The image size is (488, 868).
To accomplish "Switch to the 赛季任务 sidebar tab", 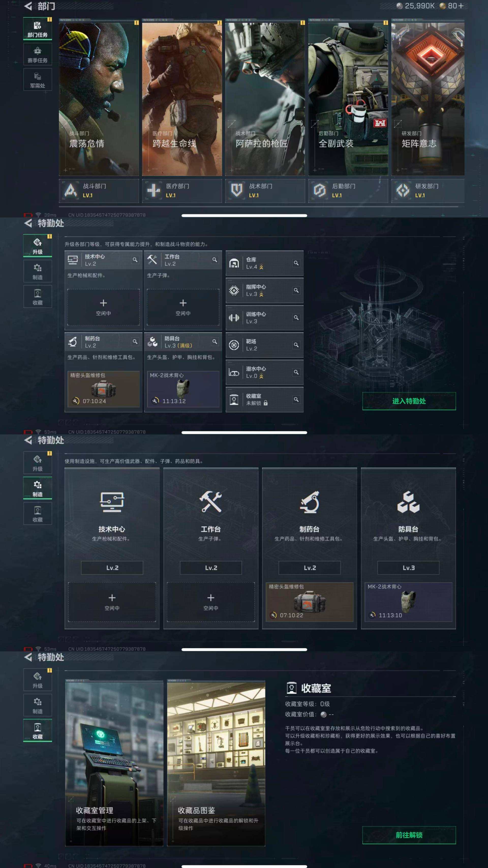I will click(x=37, y=55).
